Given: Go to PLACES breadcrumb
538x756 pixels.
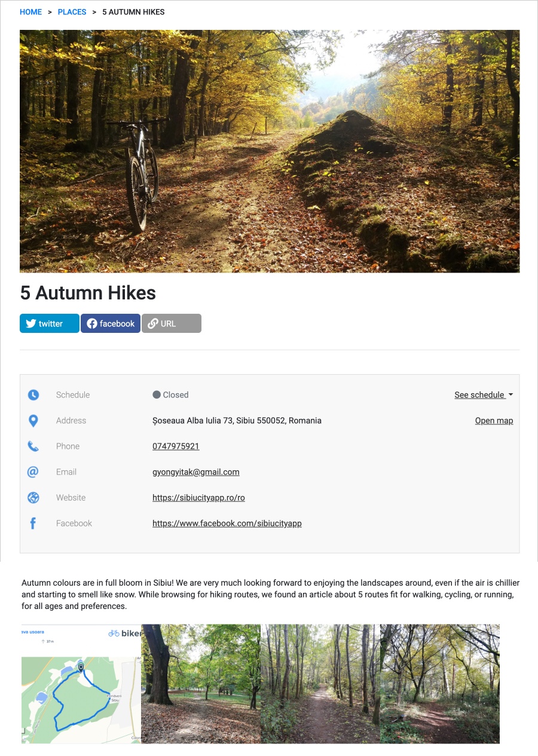Looking at the screenshot, I should coord(72,12).
